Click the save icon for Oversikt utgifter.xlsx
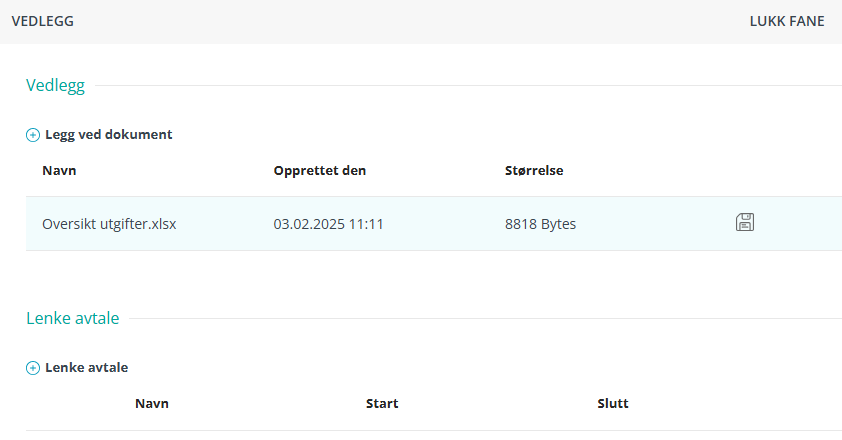Image resolution: width=842 pixels, height=440 pixels. [x=744, y=222]
